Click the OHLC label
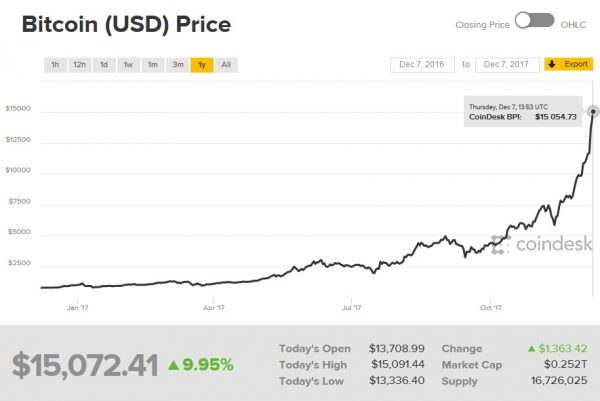600x401 pixels. click(574, 21)
